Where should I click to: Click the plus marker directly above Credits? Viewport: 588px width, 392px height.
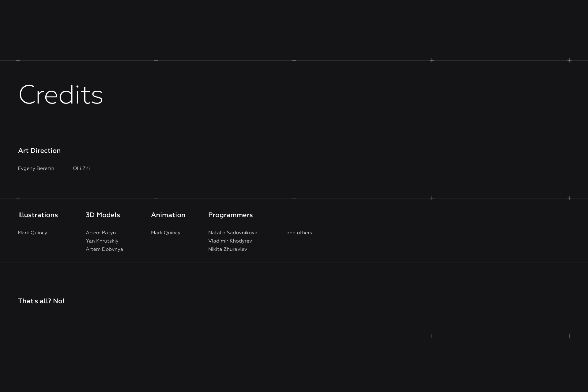pos(18,60)
